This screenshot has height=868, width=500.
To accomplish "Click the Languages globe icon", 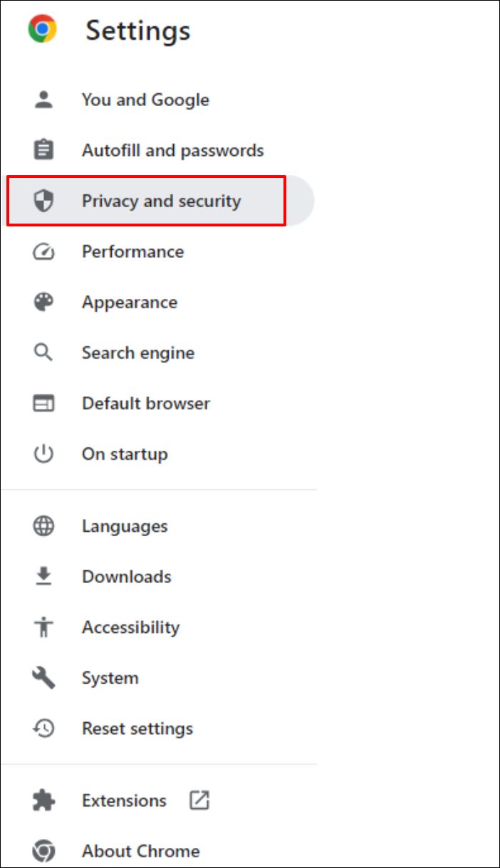I will (43, 526).
